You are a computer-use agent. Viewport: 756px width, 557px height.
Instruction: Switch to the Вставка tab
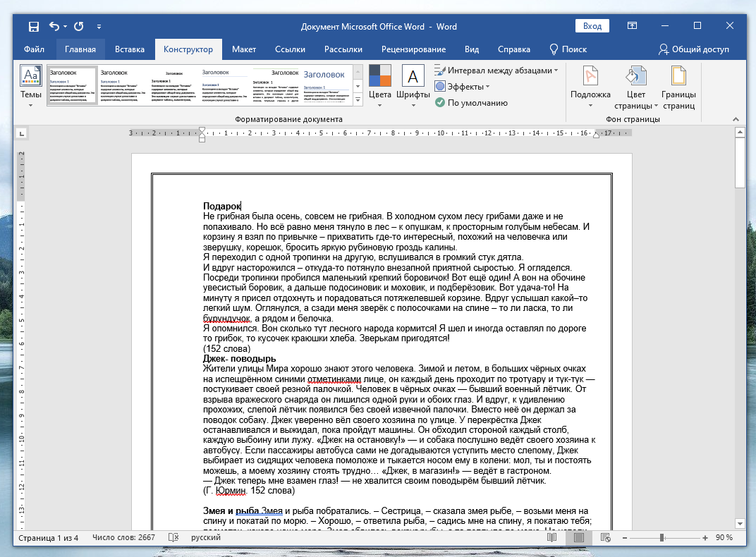click(x=129, y=49)
